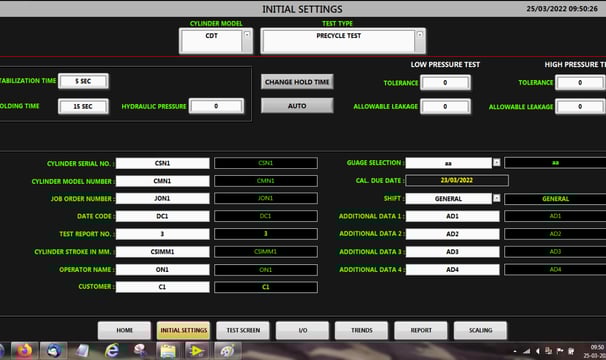
Task: Click the Cylinder Serial No. input field
Action: (x=162, y=163)
